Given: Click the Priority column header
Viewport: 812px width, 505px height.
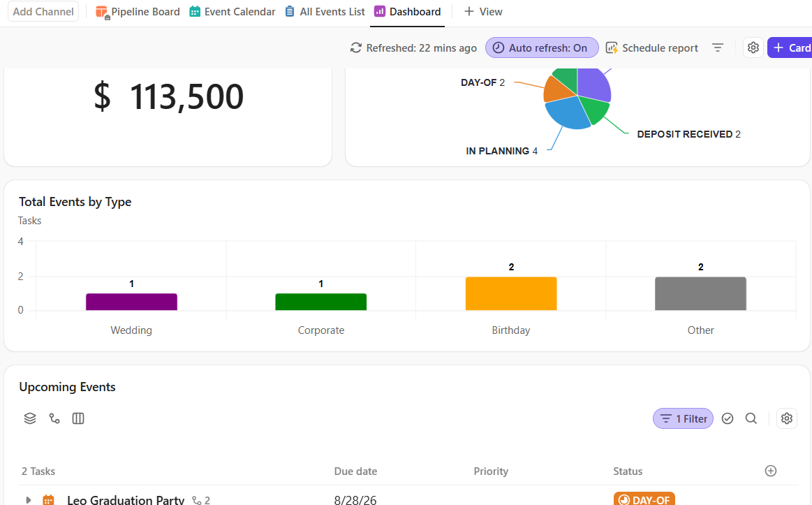Looking at the screenshot, I should [x=491, y=471].
